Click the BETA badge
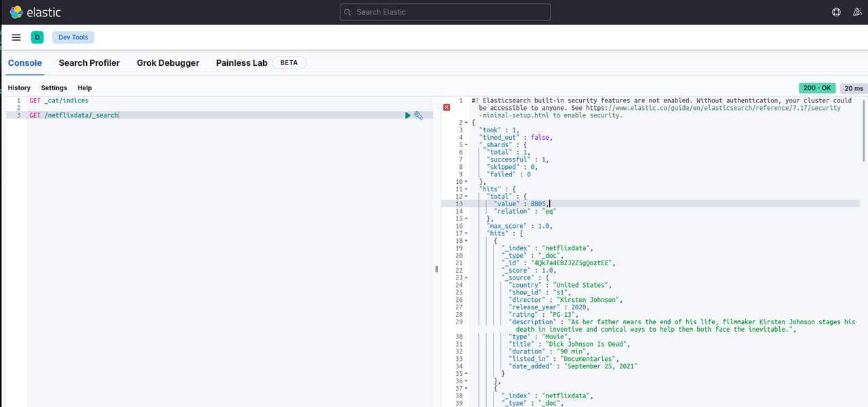This screenshot has height=407, width=868. click(x=289, y=62)
